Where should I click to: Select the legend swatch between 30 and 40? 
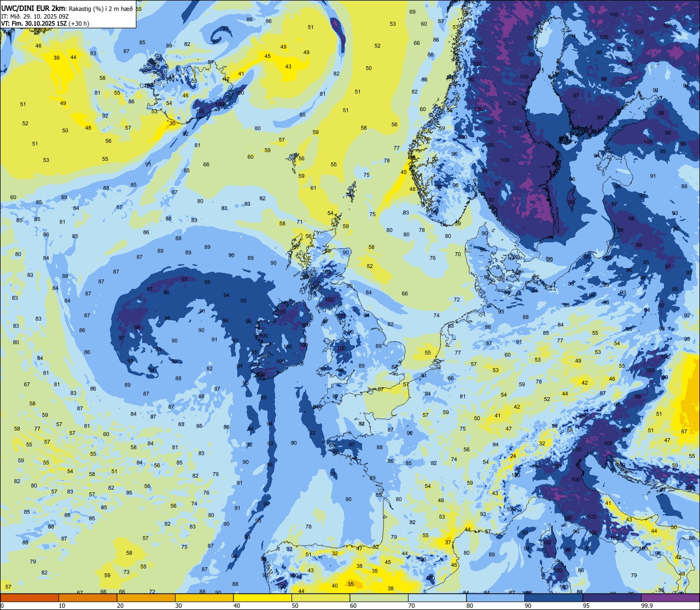click(x=204, y=597)
